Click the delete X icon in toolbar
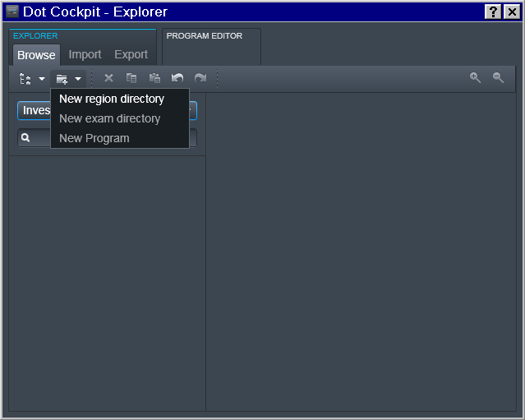Viewport: 525px width, 420px height. [108, 78]
